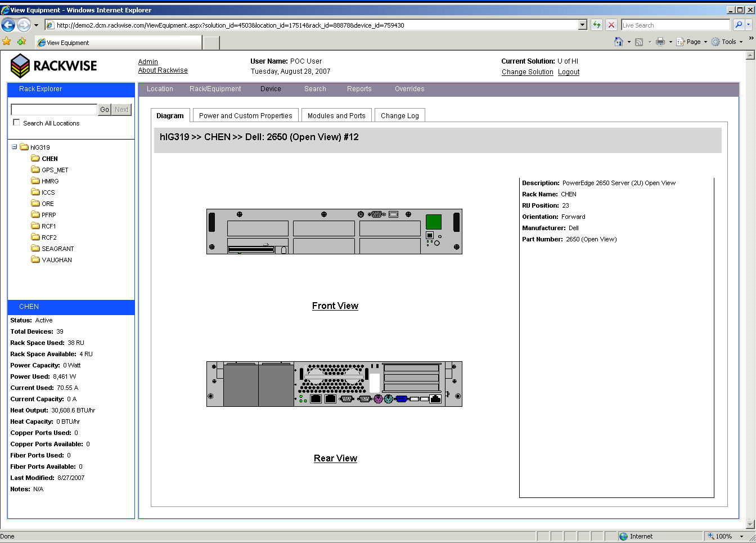Click the Live Search magnifier icon
This screenshot has height=543, width=756.
[739, 25]
